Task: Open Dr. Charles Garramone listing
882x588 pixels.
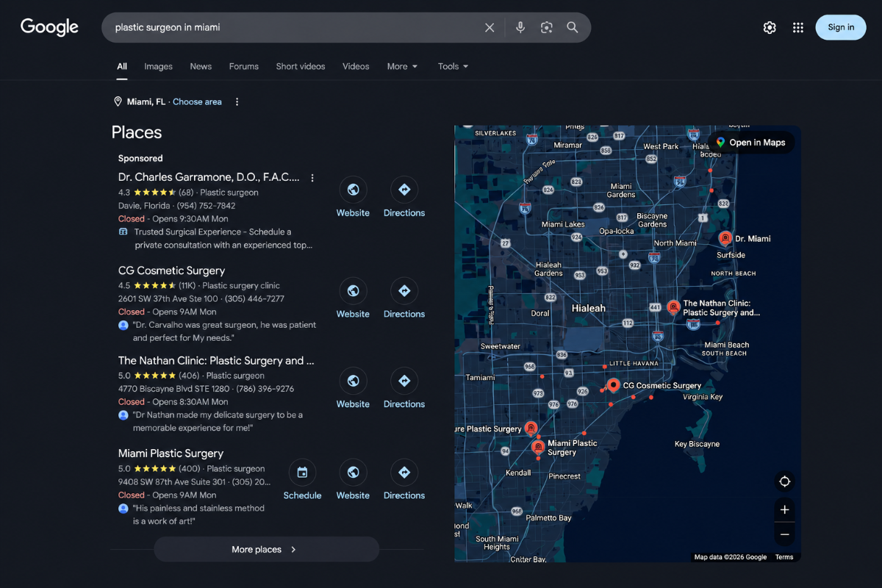Action: point(209,177)
